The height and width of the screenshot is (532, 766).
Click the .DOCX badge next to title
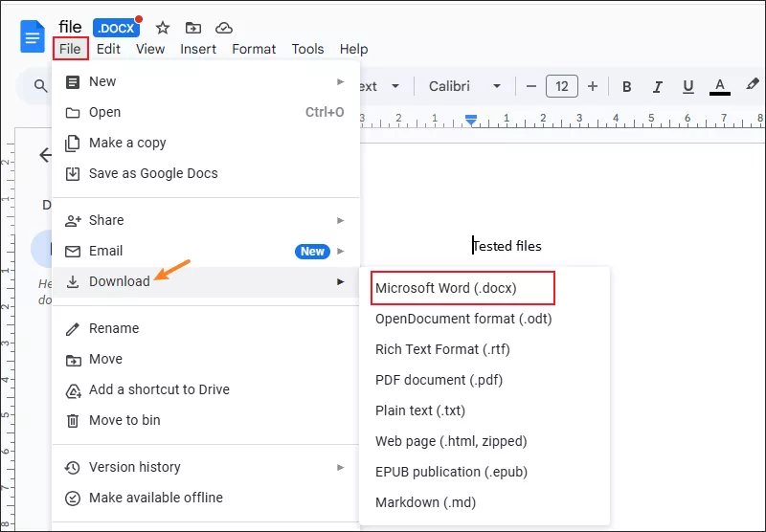[x=116, y=28]
